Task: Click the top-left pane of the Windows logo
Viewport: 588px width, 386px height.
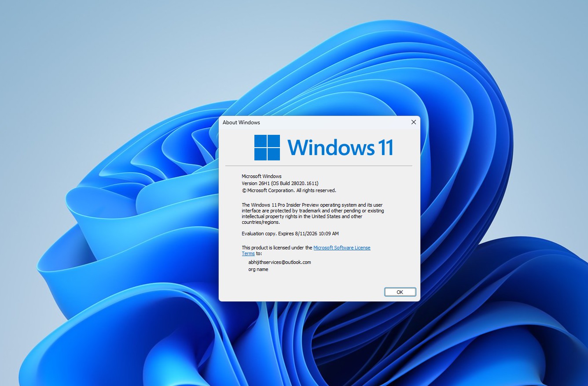Action: (260, 141)
